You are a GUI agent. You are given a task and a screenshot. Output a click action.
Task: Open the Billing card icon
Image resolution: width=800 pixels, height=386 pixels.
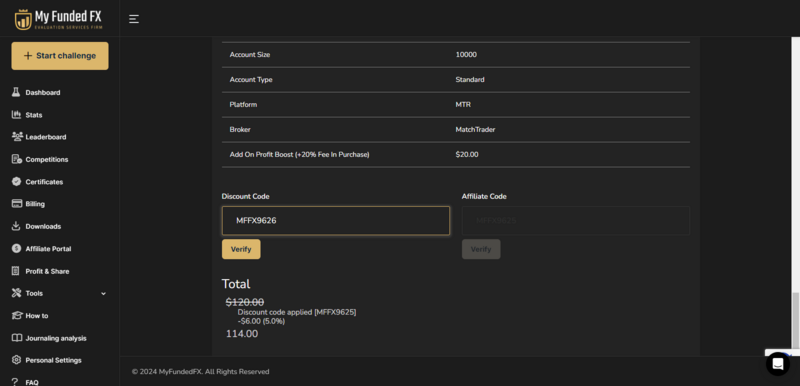(x=16, y=203)
